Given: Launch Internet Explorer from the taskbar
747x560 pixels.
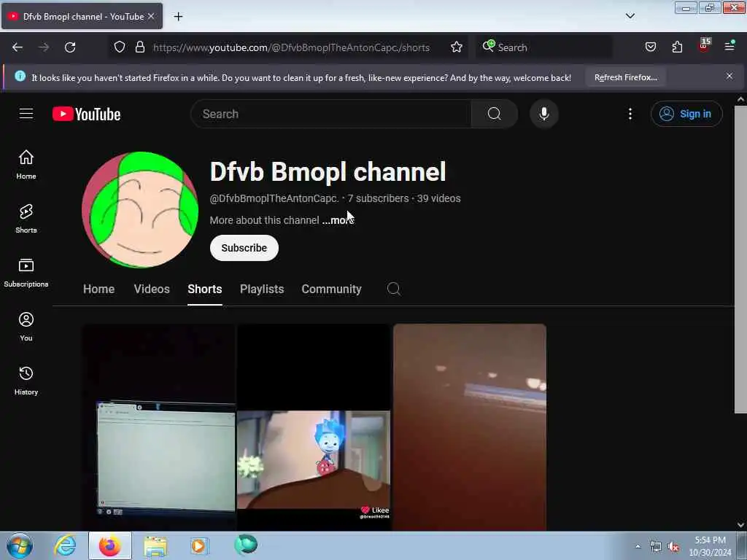Looking at the screenshot, I should [65, 545].
